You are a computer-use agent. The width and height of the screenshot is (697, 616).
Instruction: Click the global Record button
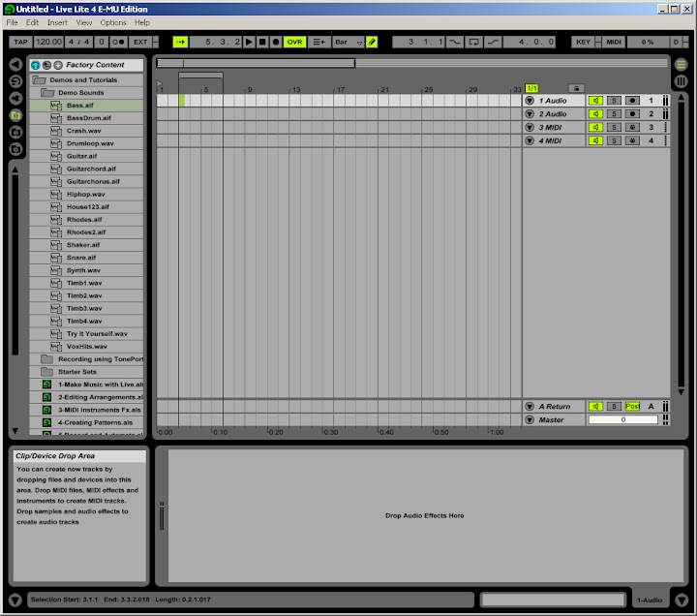(x=276, y=42)
